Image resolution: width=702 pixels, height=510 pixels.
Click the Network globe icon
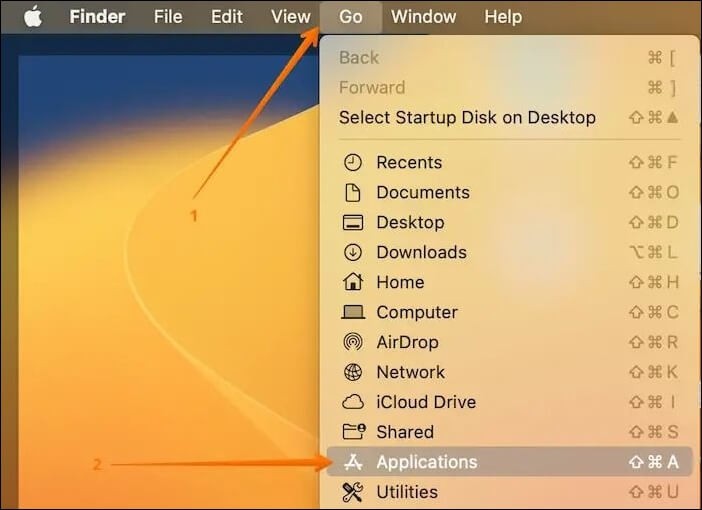click(352, 372)
